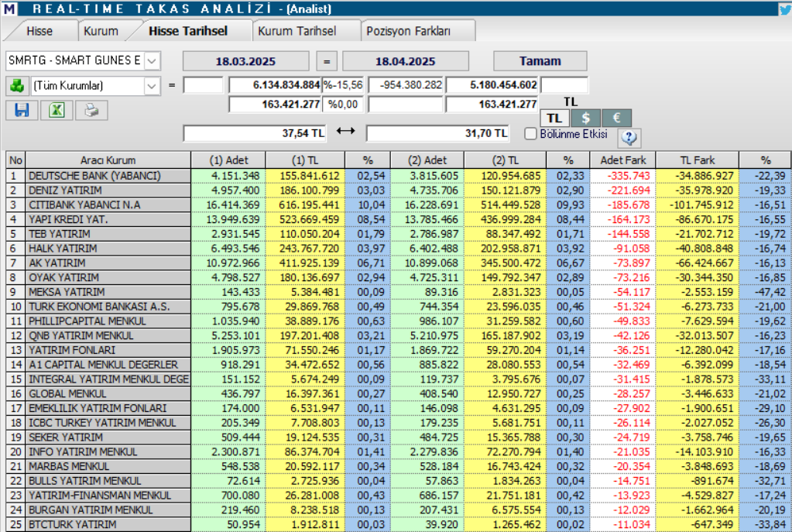Select MARBAS MENKUL row
Viewport: 792px width, 532px height.
pos(399,466)
